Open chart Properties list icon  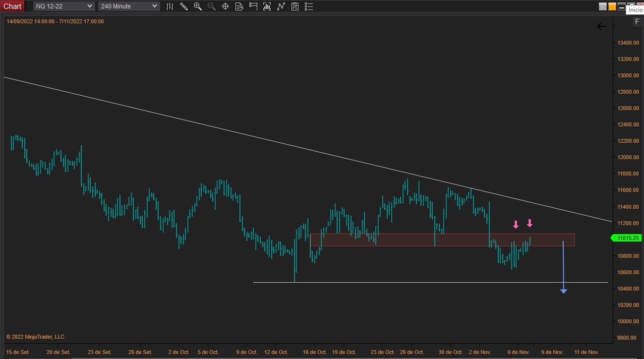(x=309, y=6)
